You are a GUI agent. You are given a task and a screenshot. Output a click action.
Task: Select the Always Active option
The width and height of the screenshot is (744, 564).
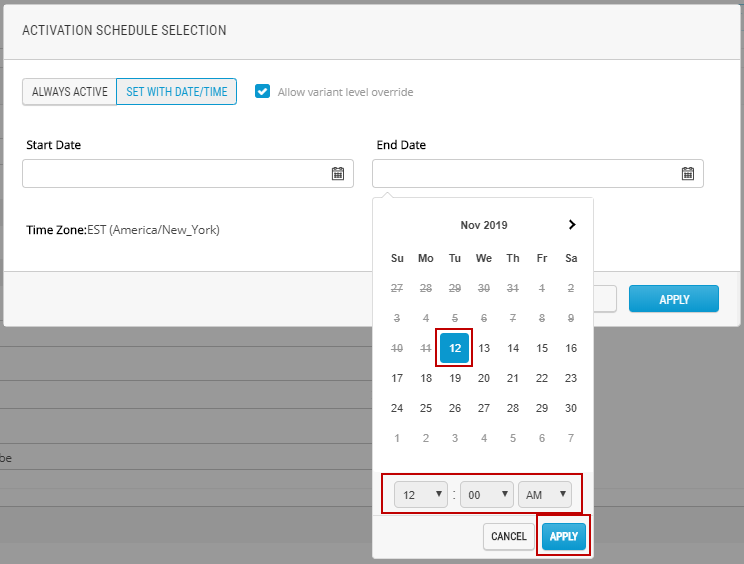(70, 92)
